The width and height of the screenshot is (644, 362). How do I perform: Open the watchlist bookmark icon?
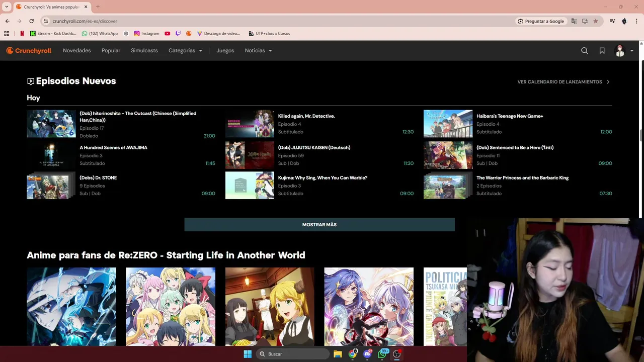click(602, 51)
